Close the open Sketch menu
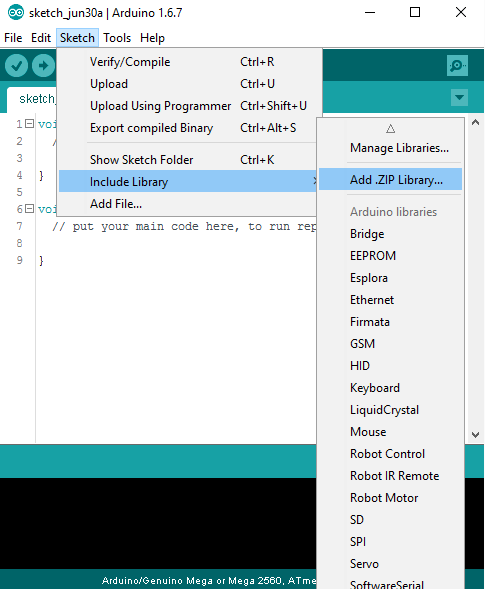 (77, 38)
